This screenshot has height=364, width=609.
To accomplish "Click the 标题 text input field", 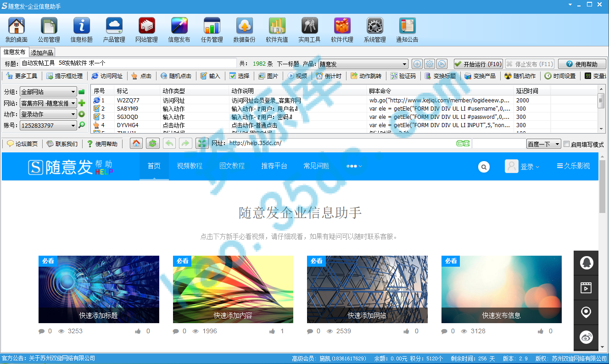I will click(x=128, y=63).
